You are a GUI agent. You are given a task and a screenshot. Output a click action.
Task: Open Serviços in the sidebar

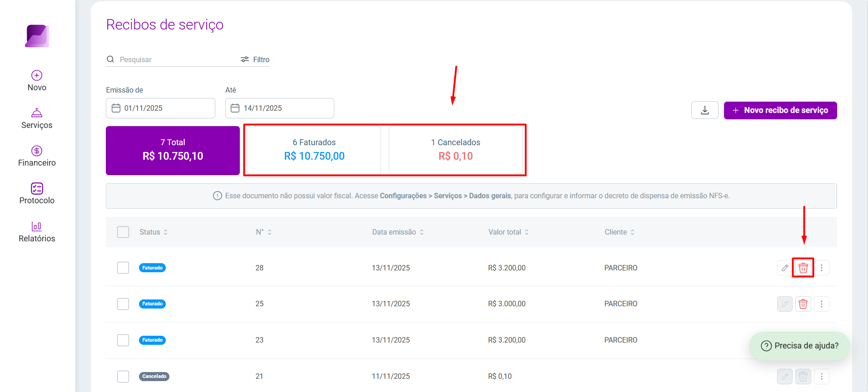(37, 118)
